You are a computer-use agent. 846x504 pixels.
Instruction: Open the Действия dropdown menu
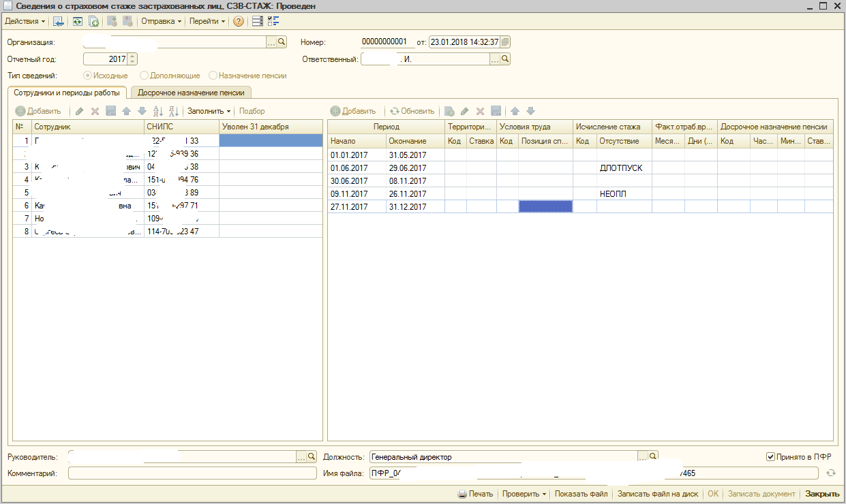coord(25,21)
